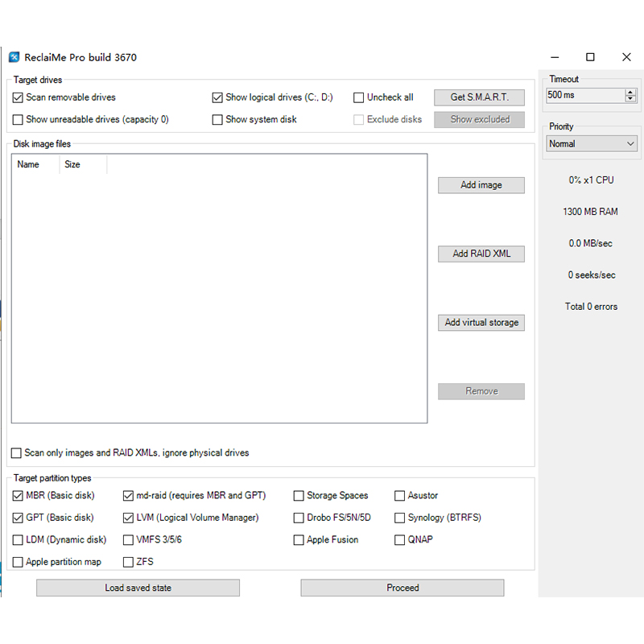
Task: Enable Show unreadable drives (capacity 0)
Action: pos(18,119)
